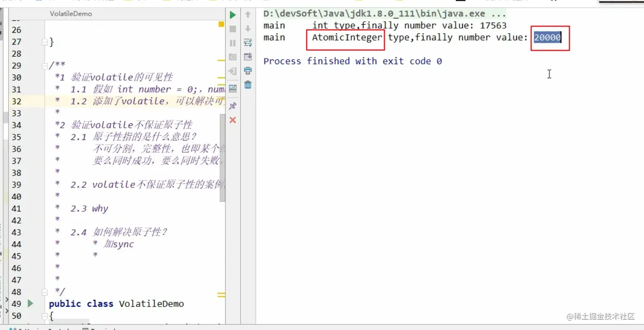Dump threads with the camera icon
Screen dimensions: 644x330
[x=233, y=57]
